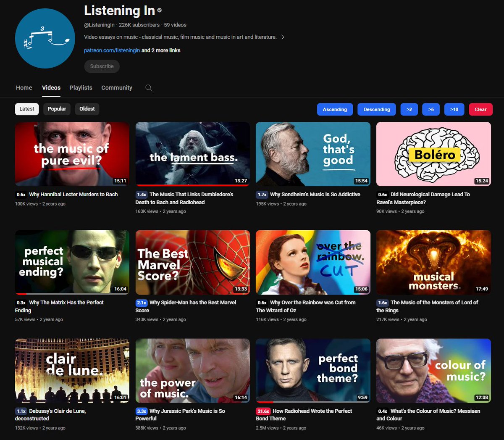Click the Listening In channel avatar

45,38
